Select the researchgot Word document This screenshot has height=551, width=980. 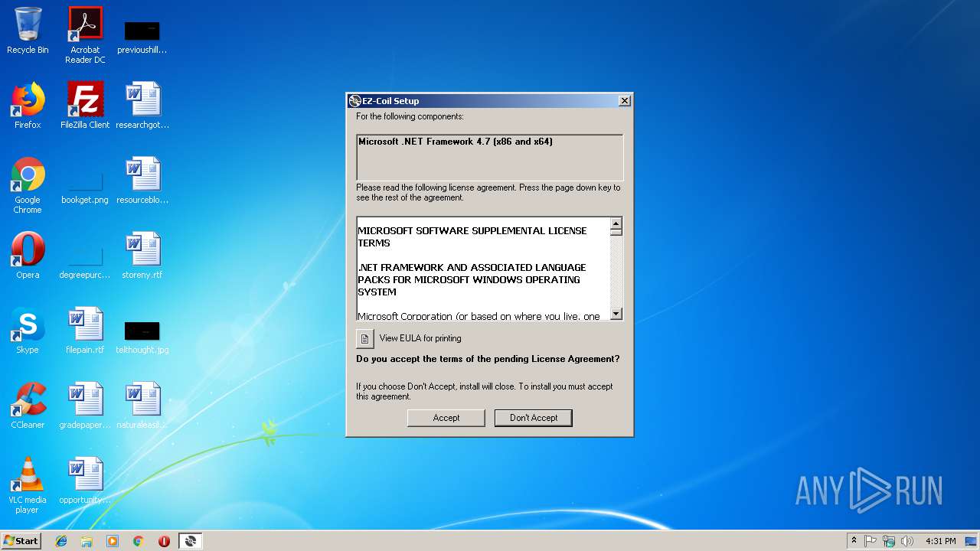point(142,106)
